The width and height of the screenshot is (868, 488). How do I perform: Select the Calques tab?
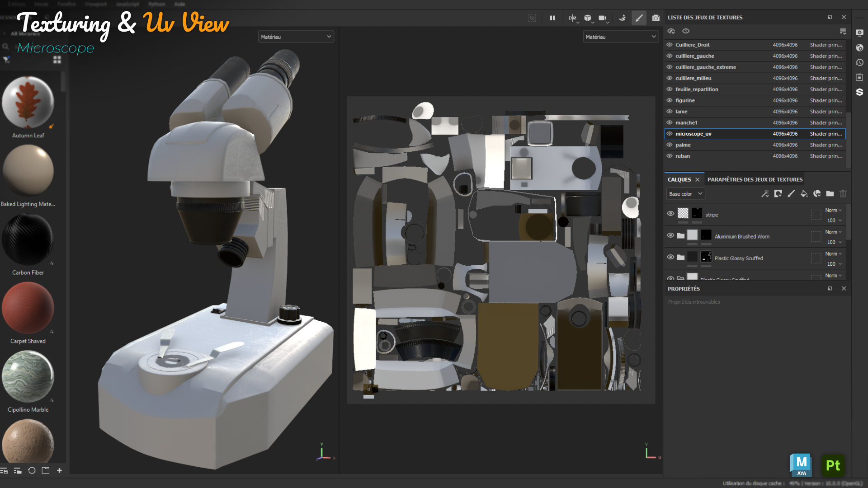point(679,179)
